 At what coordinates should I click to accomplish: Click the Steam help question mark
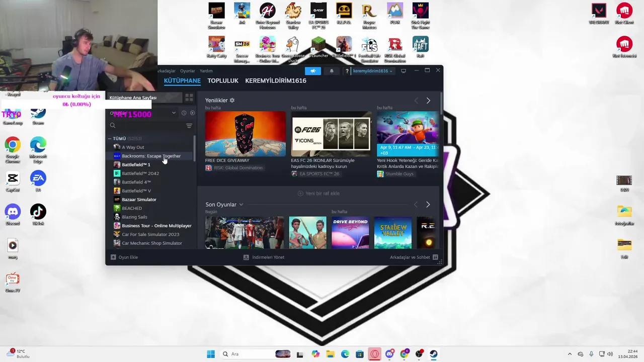tap(347, 71)
